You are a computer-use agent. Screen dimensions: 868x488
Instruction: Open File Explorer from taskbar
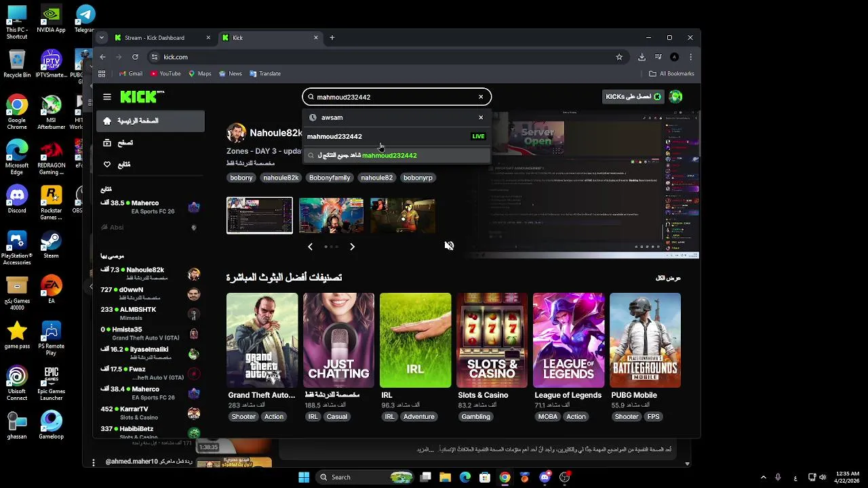445,477
